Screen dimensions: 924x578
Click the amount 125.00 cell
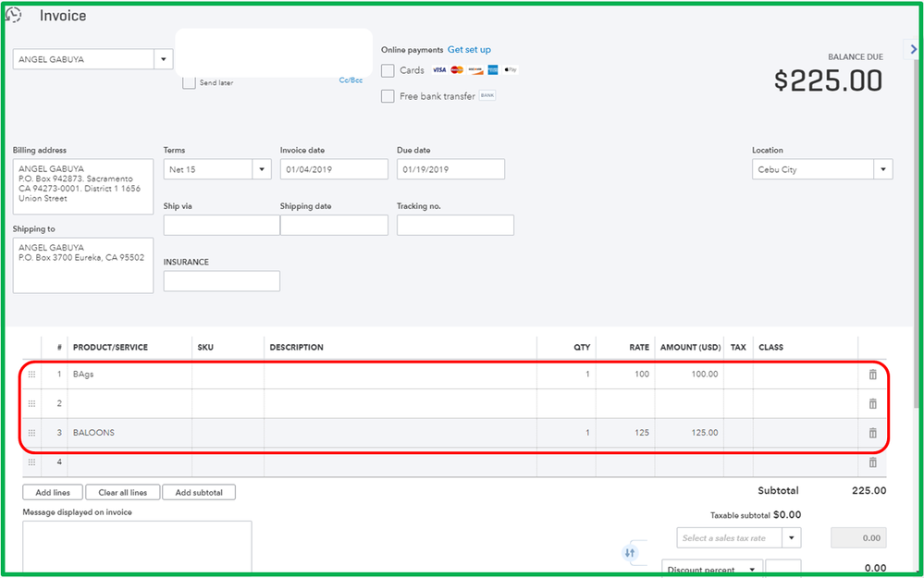(689, 433)
